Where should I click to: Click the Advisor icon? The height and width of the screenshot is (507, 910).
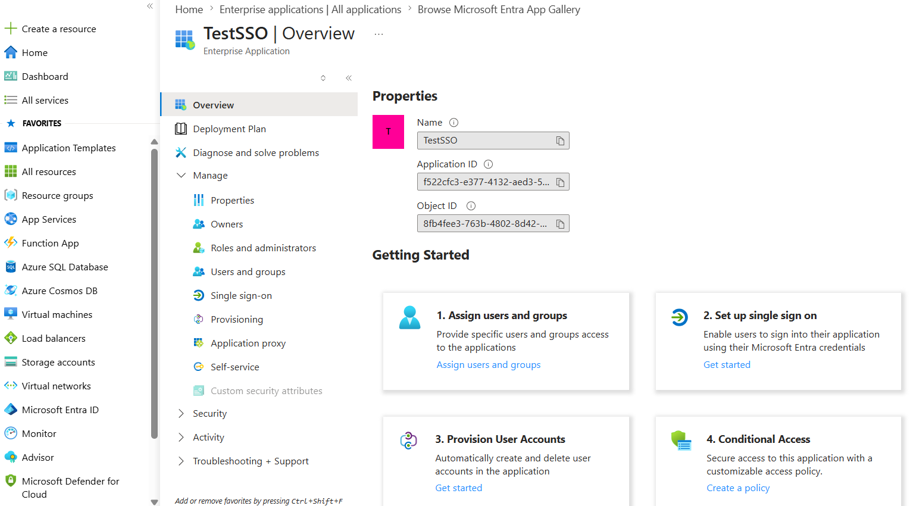click(10, 457)
